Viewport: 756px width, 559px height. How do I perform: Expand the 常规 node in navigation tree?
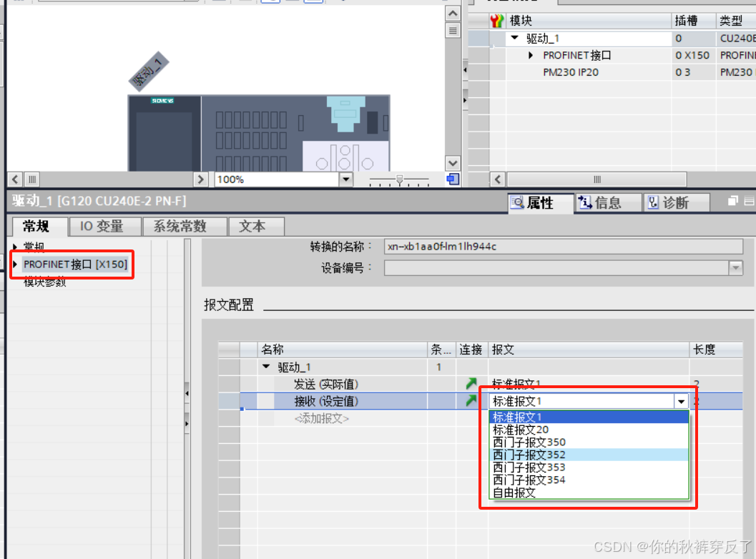click(15, 247)
